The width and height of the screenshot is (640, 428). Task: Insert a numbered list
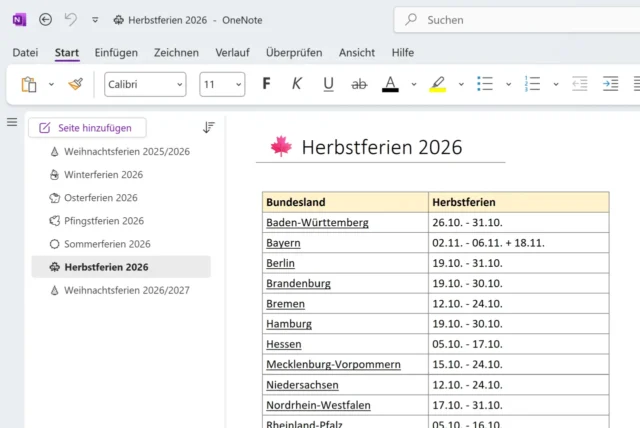point(533,84)
